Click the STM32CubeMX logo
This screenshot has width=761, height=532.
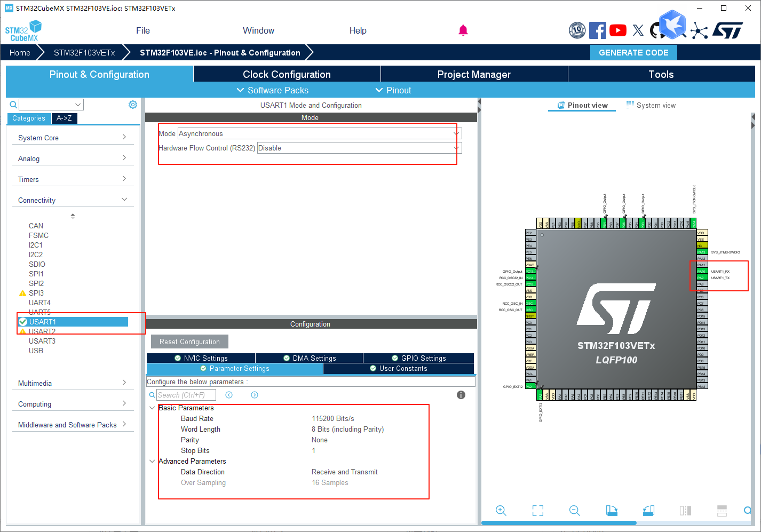click(23, 31)
